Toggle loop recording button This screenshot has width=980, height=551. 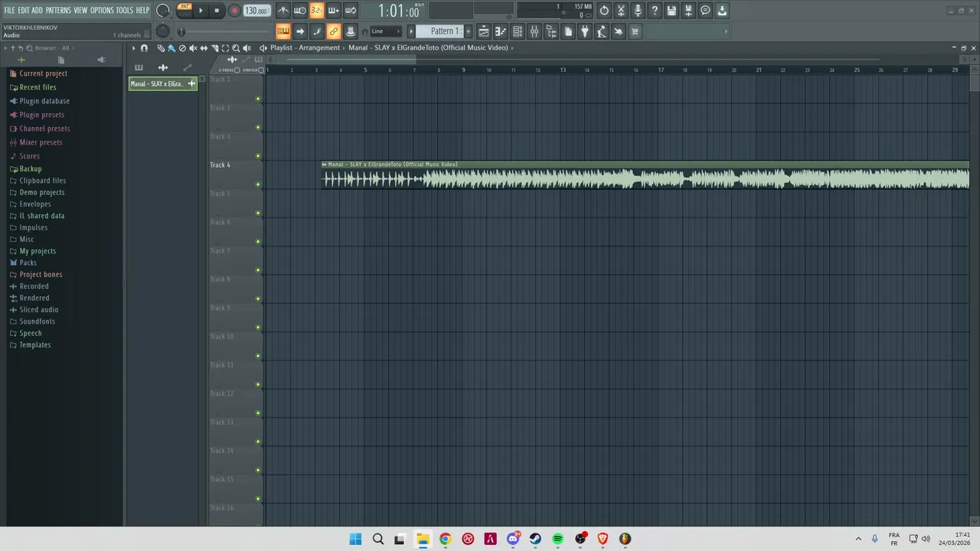click(351, 11)
